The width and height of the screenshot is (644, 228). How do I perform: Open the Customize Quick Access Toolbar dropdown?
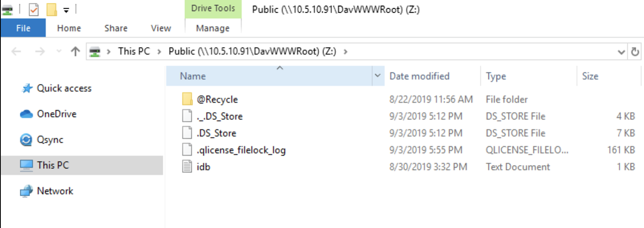pyautogui.click(x=66, y=10)
